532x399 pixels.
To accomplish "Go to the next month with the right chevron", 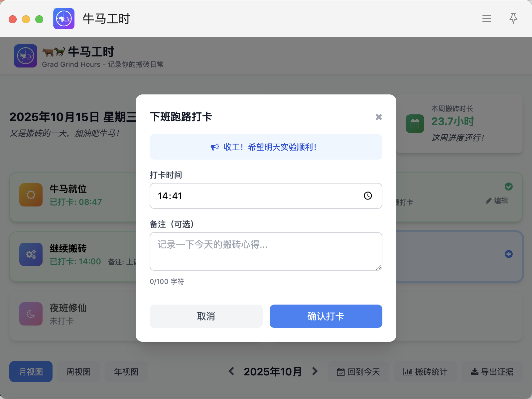I will coord(315,371).
